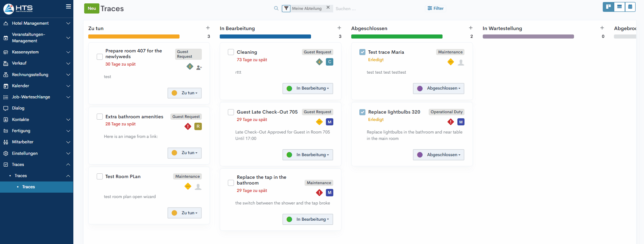Screen dimensions: 644x244
Task: Open the Zu tun status dropdown on Test Room PLan
Action: point(185,213)
